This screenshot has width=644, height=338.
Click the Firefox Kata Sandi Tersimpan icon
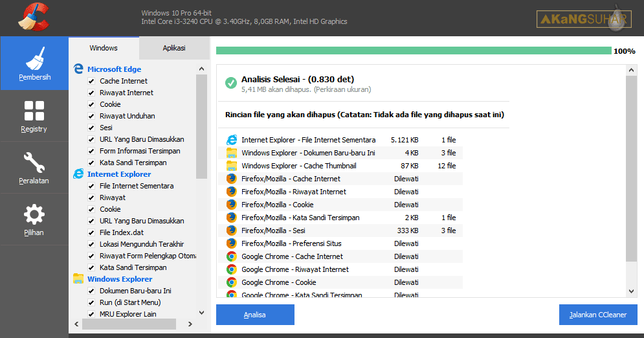232,218
